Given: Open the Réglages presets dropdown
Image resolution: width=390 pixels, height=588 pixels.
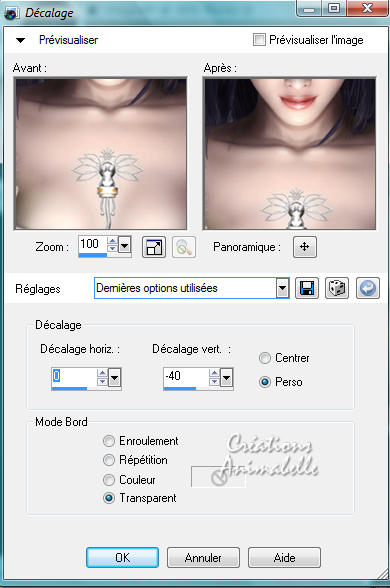Looking at the screenshot, I should 282,288.
